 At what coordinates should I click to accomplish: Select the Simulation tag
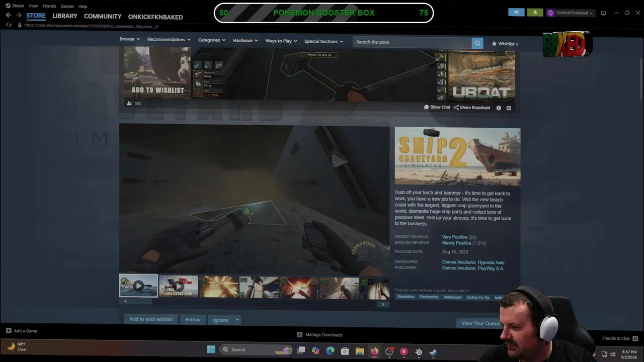pos(406,297)
